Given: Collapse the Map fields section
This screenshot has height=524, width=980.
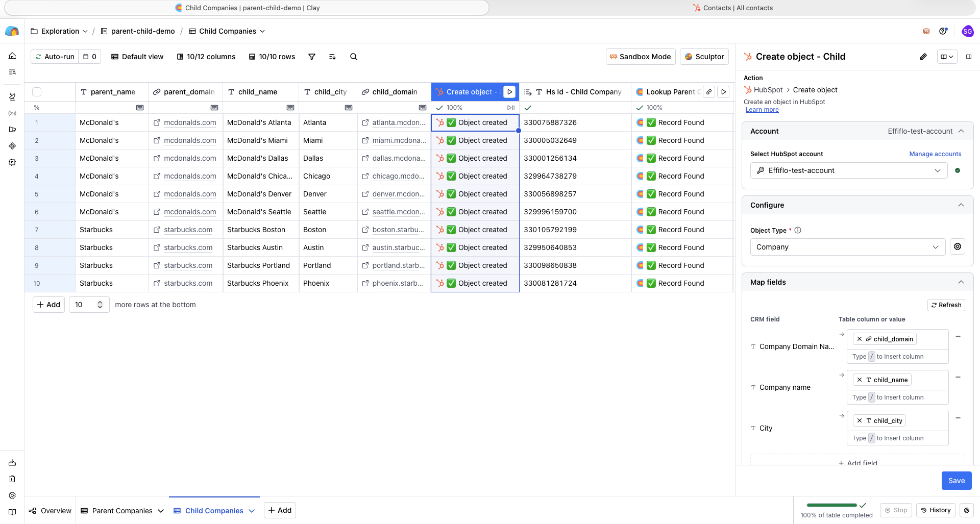Looking at the screenshot, I should 961,282.
